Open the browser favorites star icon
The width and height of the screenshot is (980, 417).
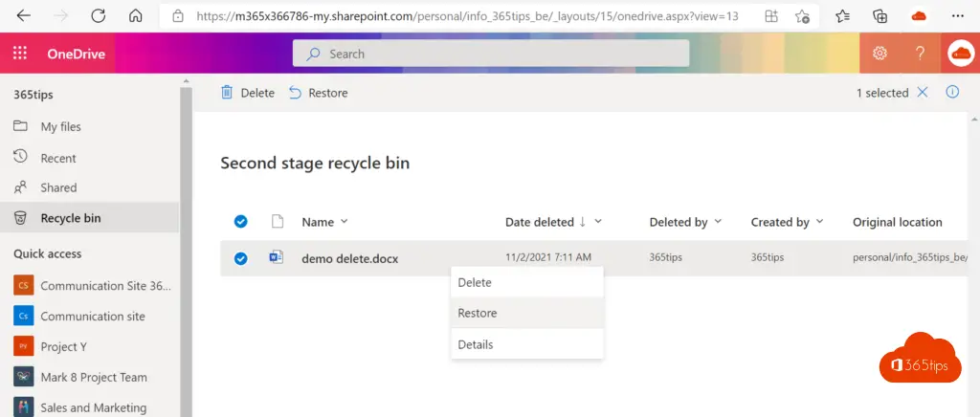[842, 16]
